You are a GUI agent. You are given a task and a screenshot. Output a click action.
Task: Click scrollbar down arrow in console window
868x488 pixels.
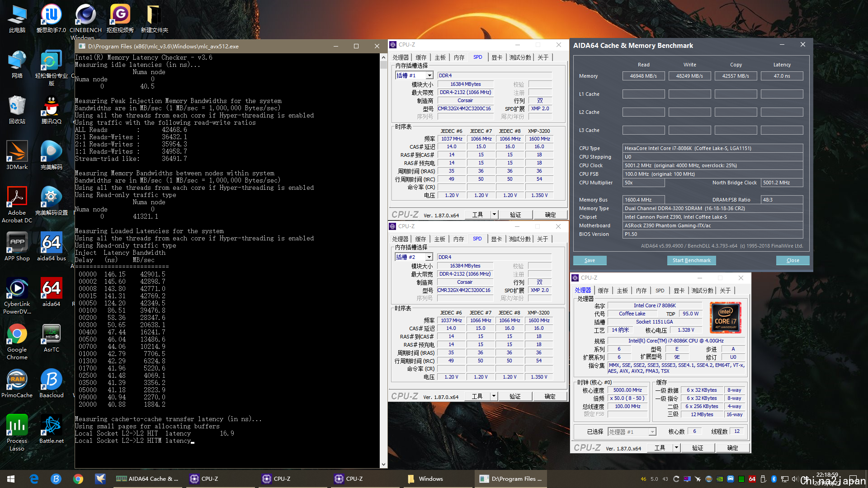click(383, 465)
